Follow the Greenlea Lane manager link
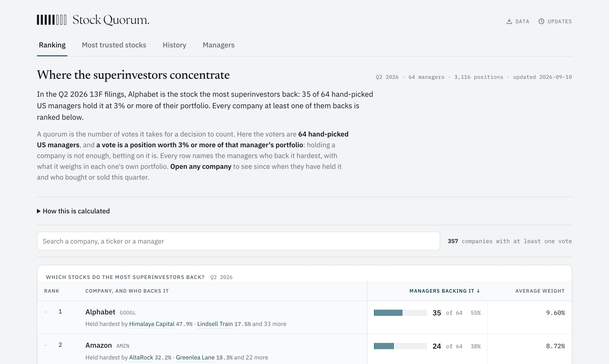The width and height of the screenshot is (609, 364). coord(195,357)
